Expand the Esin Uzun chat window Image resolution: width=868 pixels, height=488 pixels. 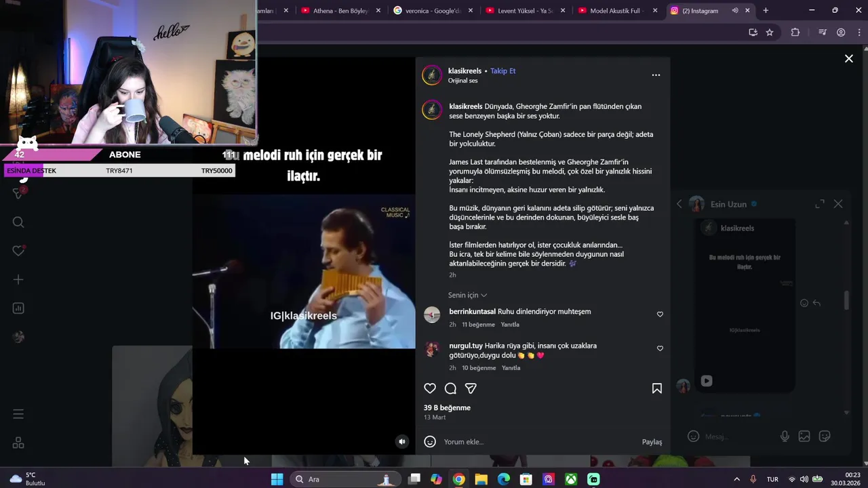pos(820,204)
